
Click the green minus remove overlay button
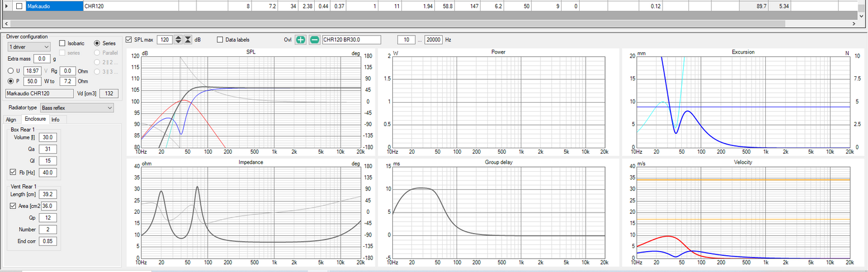click(314, 40)
